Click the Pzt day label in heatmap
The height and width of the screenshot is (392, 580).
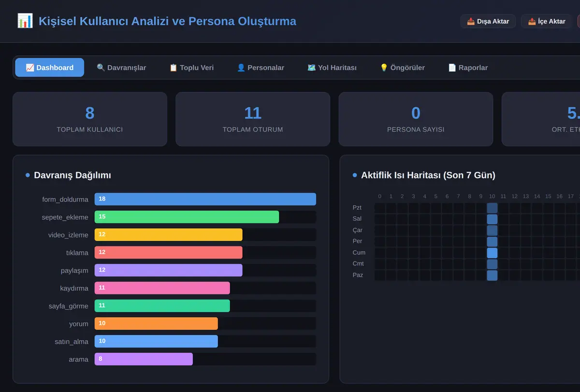[x=357, y=208]
